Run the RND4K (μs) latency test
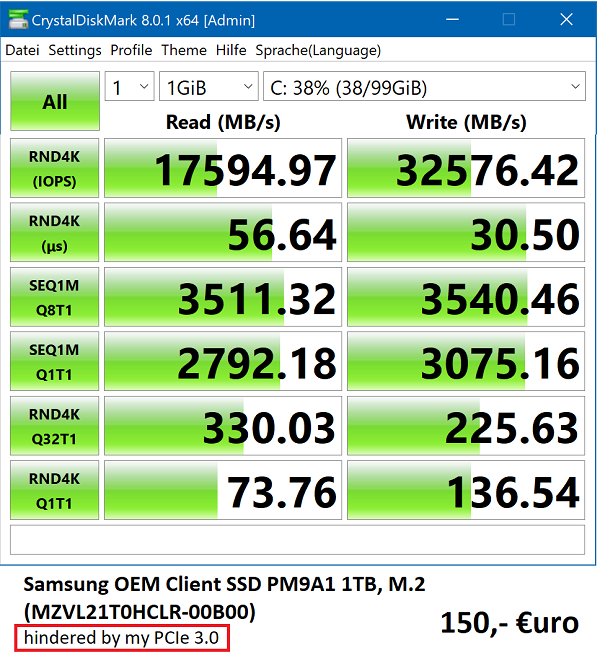The height and width of the screenshot is (658, 600). click(55, 232)
